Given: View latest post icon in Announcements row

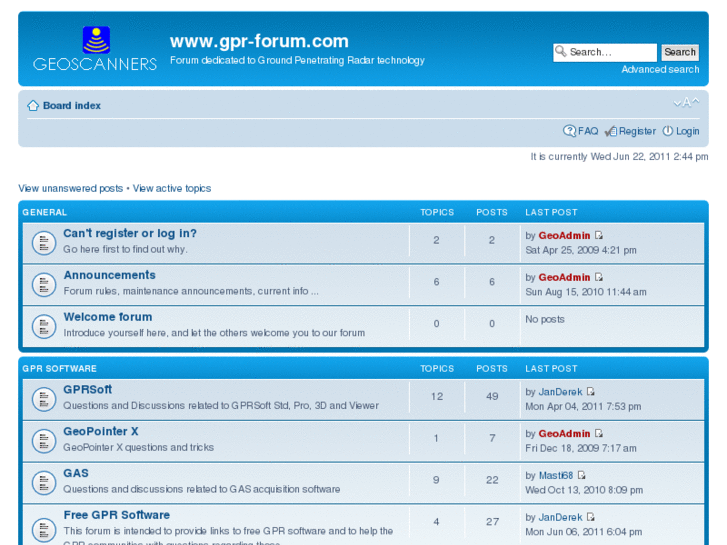Looking at the screenshot, I should 599,277.
